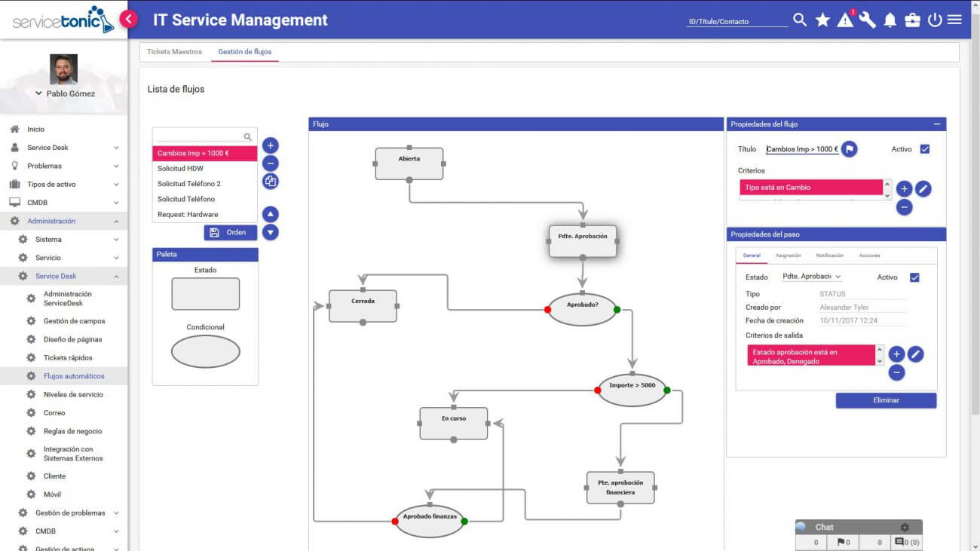Uncheck Activo checkbox in flow properties
This screenshot has height=551, width=980.
(925, 149)
